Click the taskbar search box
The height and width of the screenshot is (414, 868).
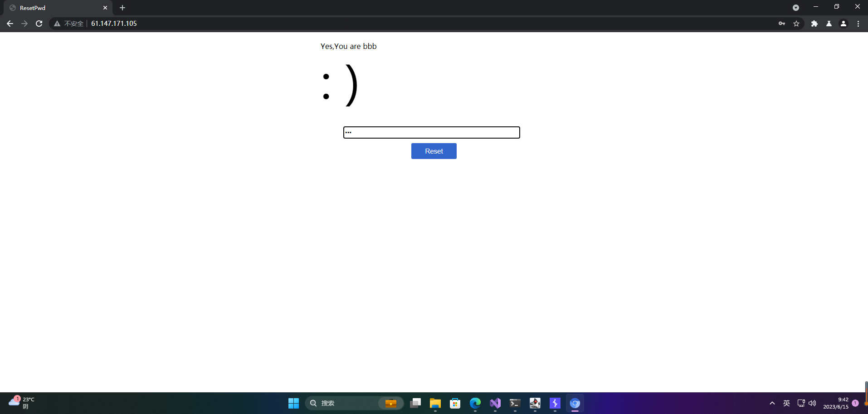[354, 403]
